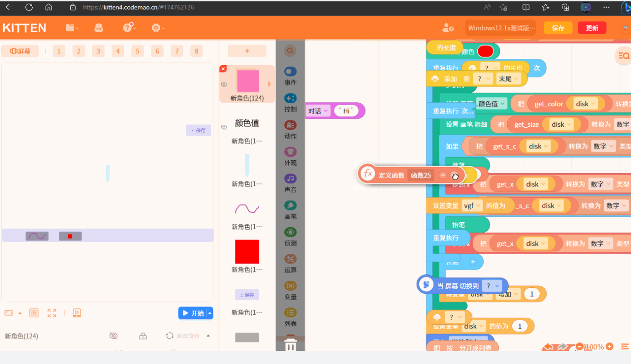Open the 侦测 block category
Screen dimensions: 631x364
291,236
